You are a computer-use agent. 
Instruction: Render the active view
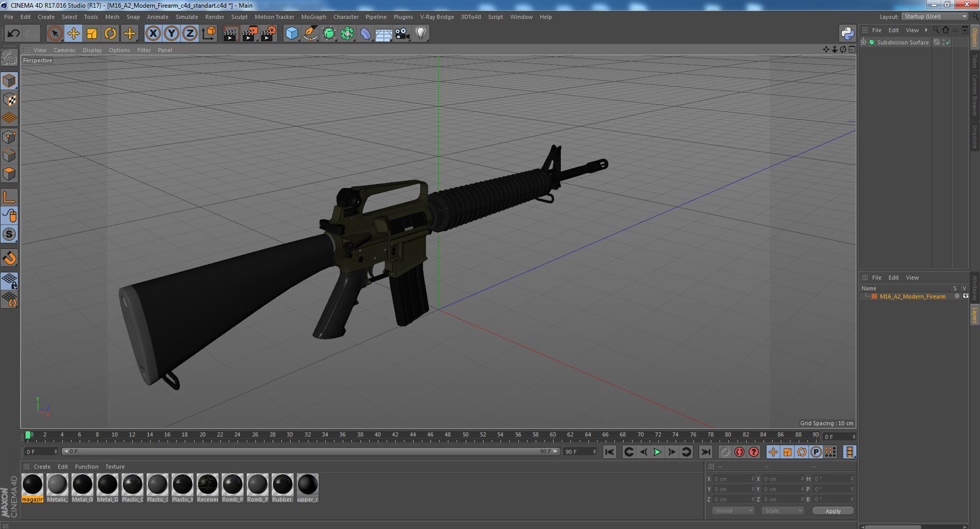click(x=231, y=34)
